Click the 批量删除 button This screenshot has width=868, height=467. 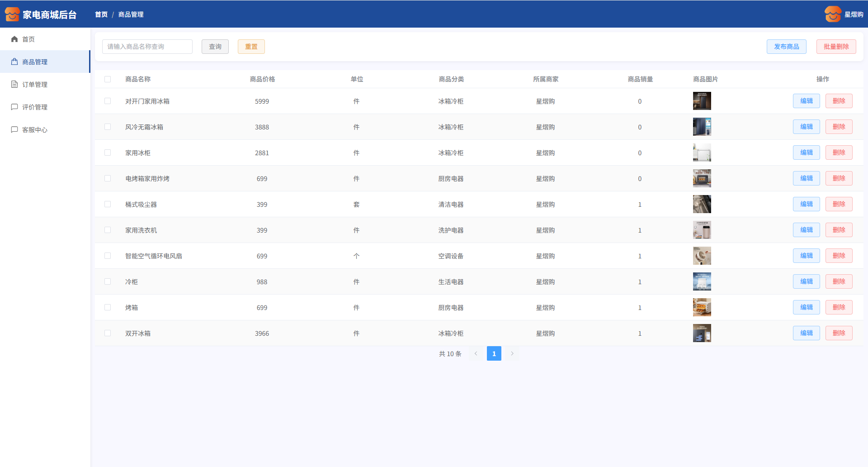(836, 47)
